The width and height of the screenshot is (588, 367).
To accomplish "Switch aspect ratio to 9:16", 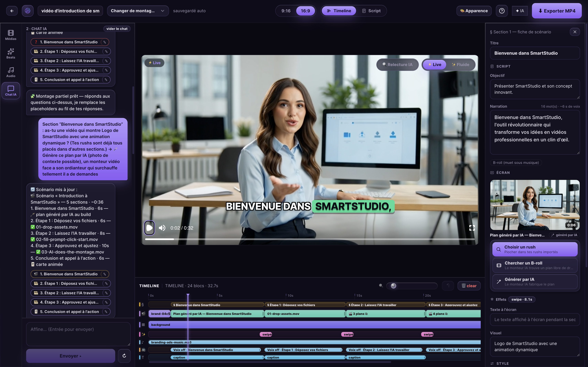I will tap(286, 11).
